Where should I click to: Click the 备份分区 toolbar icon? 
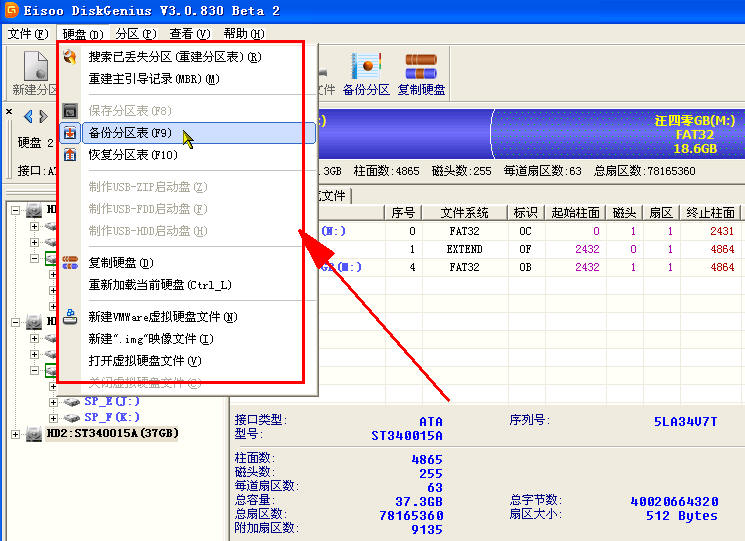click(x=366, y=66)
